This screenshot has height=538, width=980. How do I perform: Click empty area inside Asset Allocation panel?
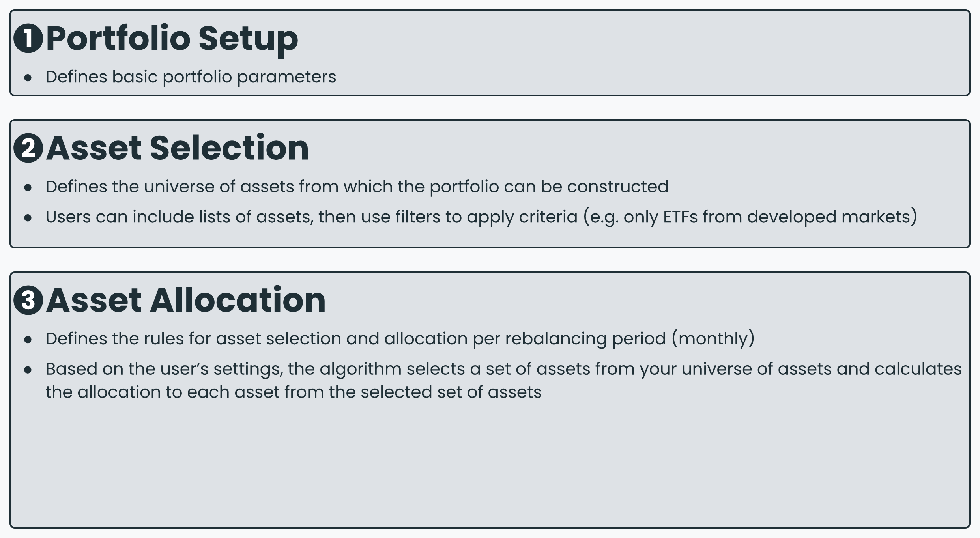pos(489,465)
